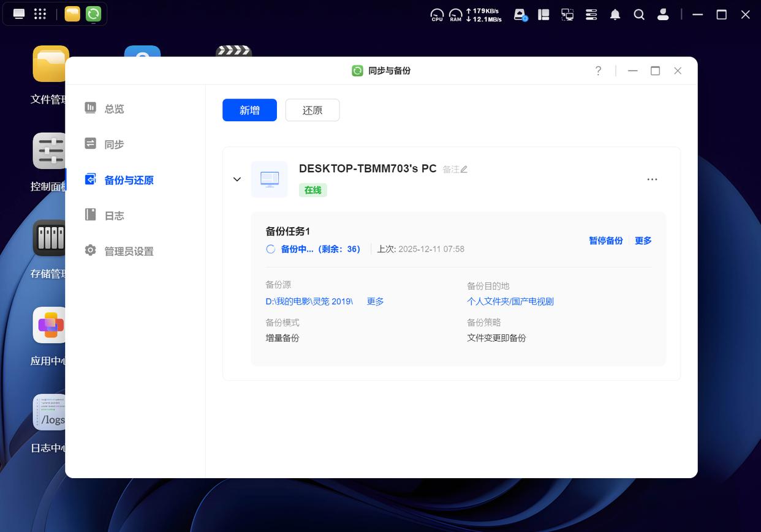Click the pencil icon beside 备注
Screen dimensions: 761x532
(464, 170)
